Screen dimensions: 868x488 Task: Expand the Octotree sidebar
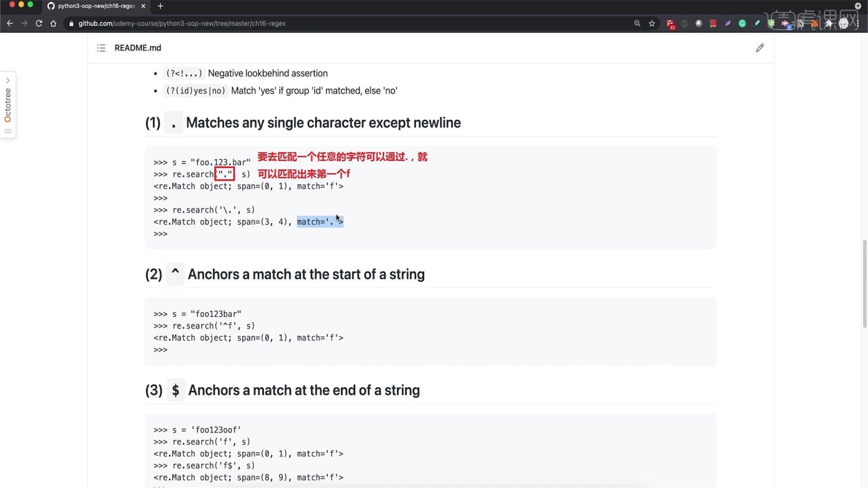(8, 105)
